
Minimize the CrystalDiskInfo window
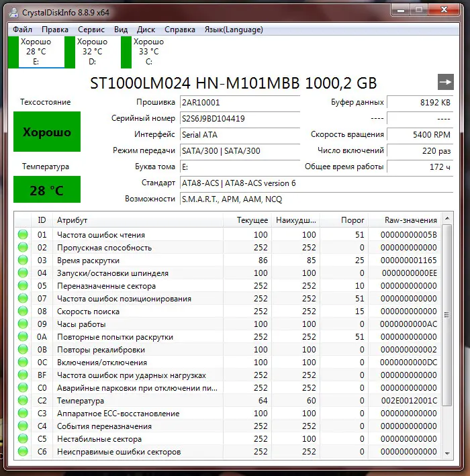coord(401,10)
